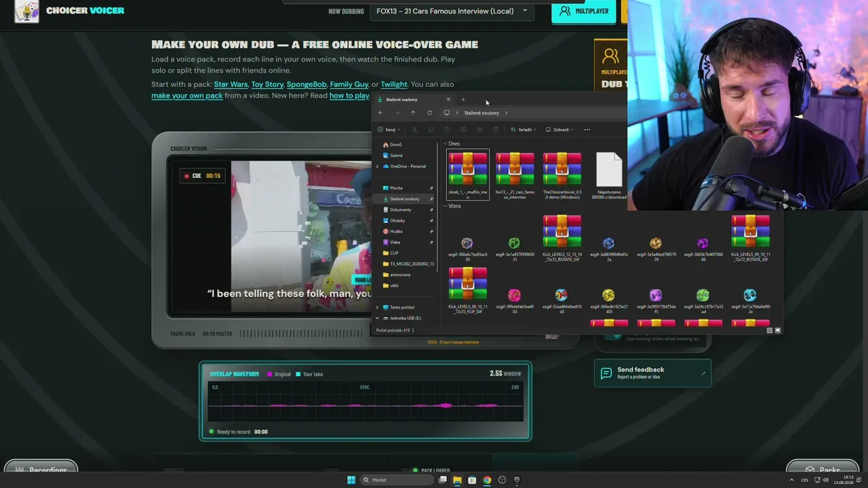Image resolution: width=868 pixels, height=488 pixels.
Task: Select the ezgif-3683b7b40f706066 file
Action: click(x=703, y=249)
